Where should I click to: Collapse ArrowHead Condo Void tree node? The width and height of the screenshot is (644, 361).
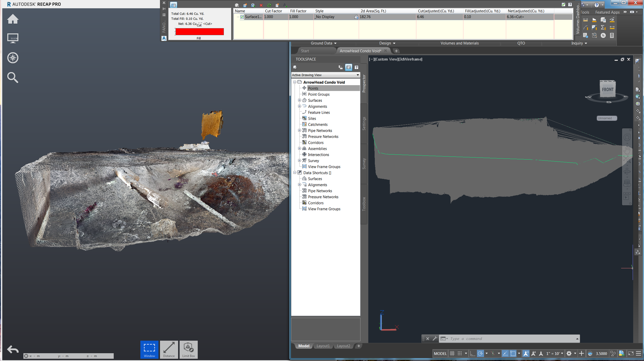[x=295, y=82]
